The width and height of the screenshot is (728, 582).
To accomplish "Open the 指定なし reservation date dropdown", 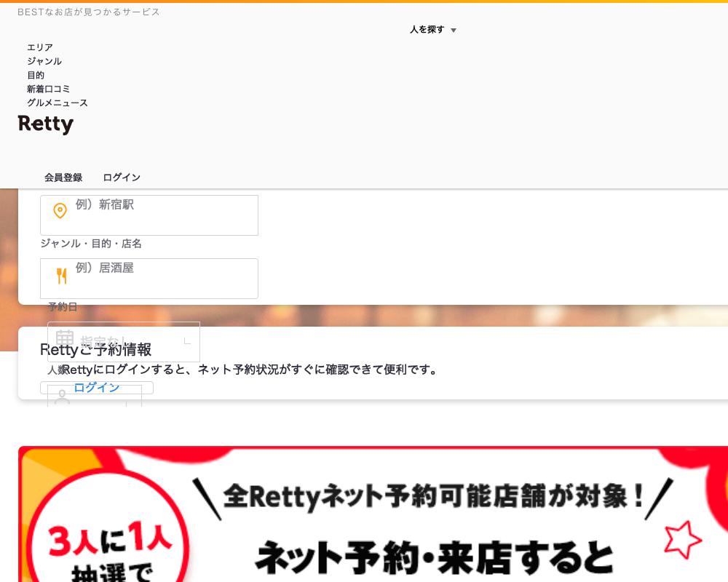I will (x=124, y=341).
